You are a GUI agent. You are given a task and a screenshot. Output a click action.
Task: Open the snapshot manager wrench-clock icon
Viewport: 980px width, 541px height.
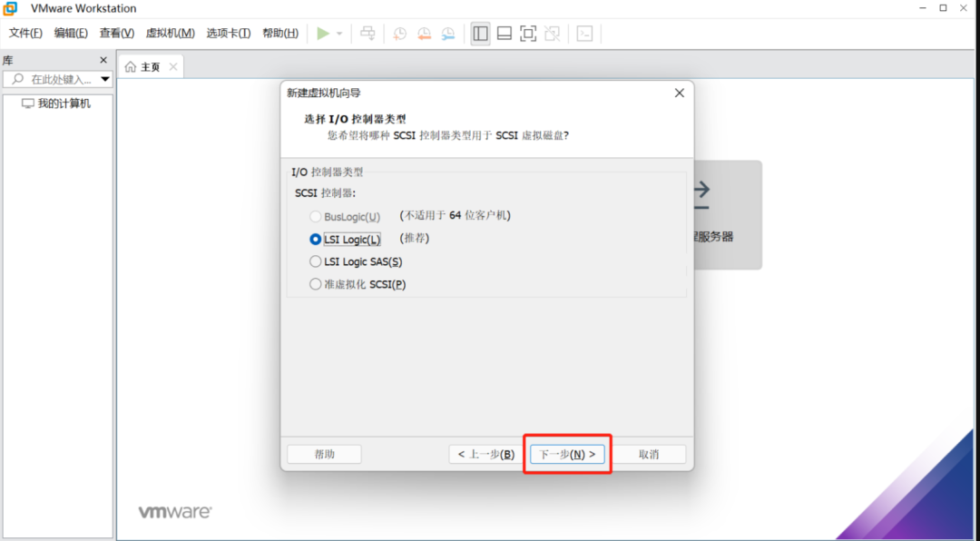coord(448,34)
